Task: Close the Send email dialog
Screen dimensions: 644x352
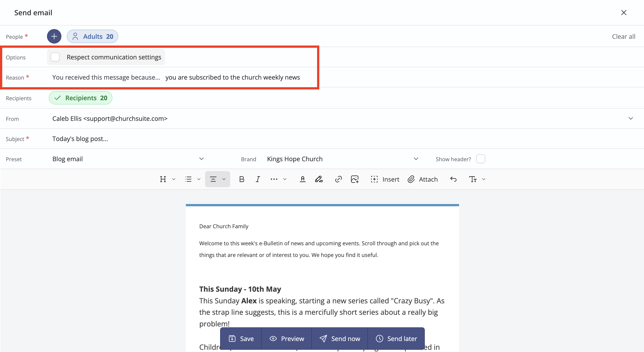Action: pos(624,13)
